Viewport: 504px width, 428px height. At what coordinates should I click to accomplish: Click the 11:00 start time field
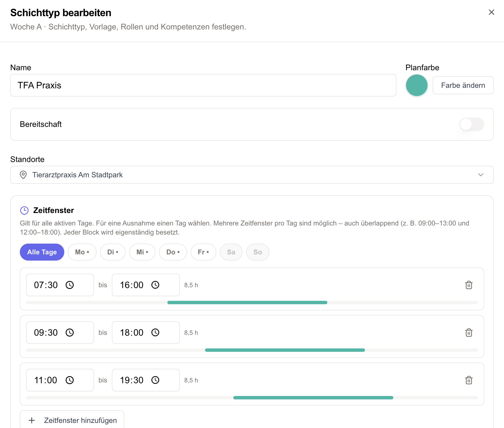point(60,380)
